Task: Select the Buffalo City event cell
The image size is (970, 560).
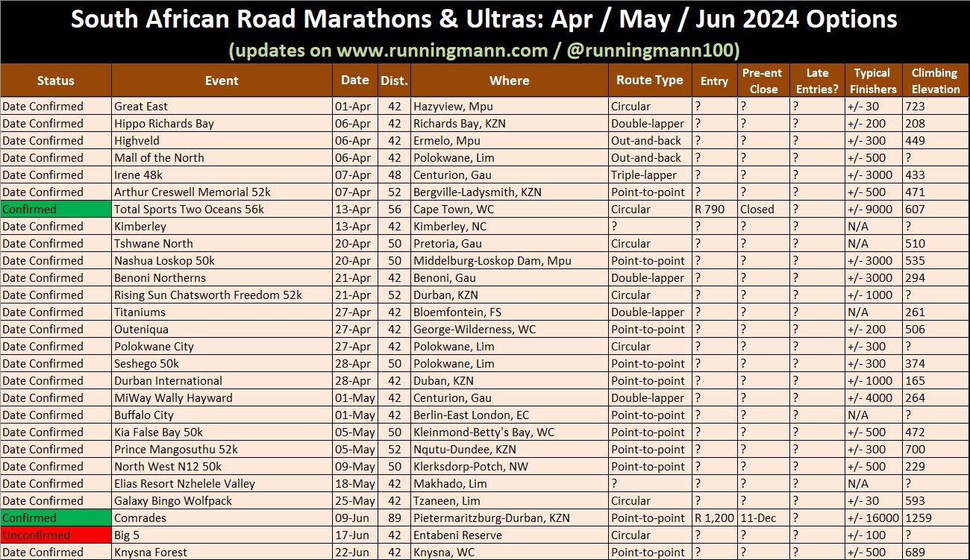Action: (x=222, y=415)
